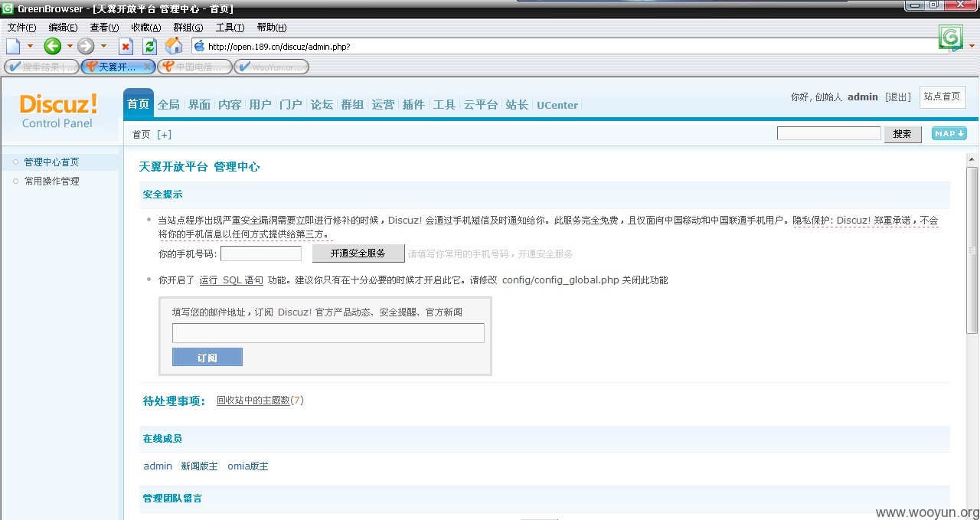Open the 运行 SQL 语句 link
The image size is (980, 520).
point(231,280)
